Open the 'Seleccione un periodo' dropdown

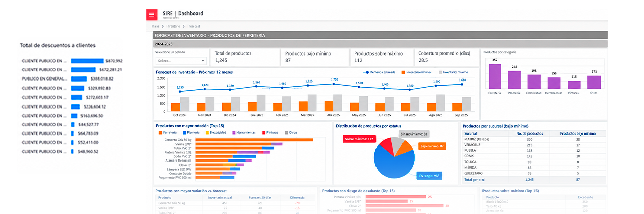[181, 60]
